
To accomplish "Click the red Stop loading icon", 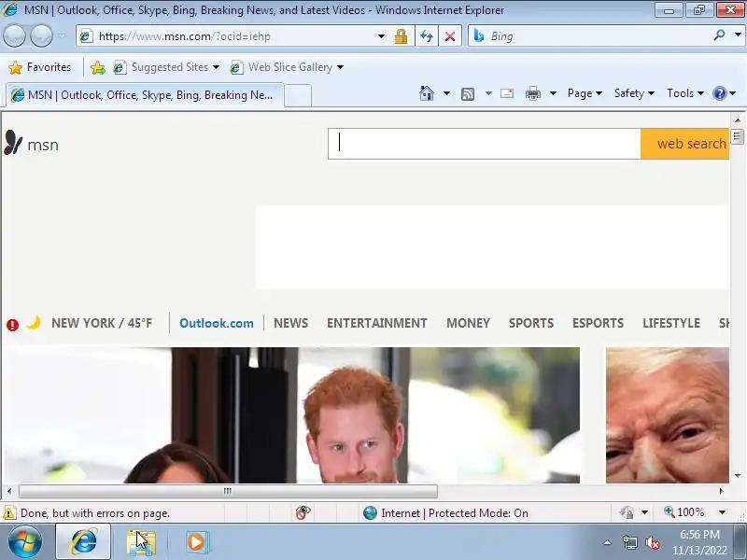I will coord(450,36).
